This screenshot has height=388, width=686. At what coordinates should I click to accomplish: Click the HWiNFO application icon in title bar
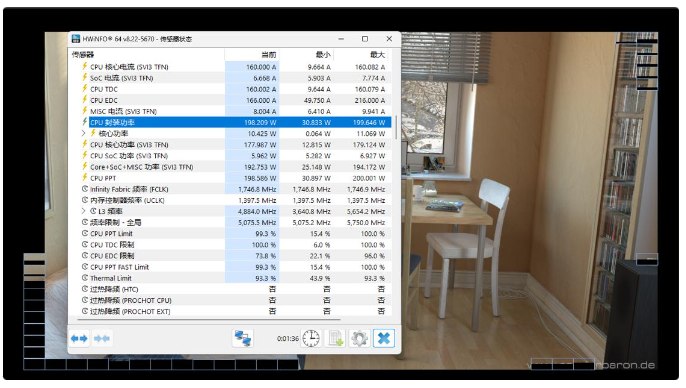pos(76,39)
